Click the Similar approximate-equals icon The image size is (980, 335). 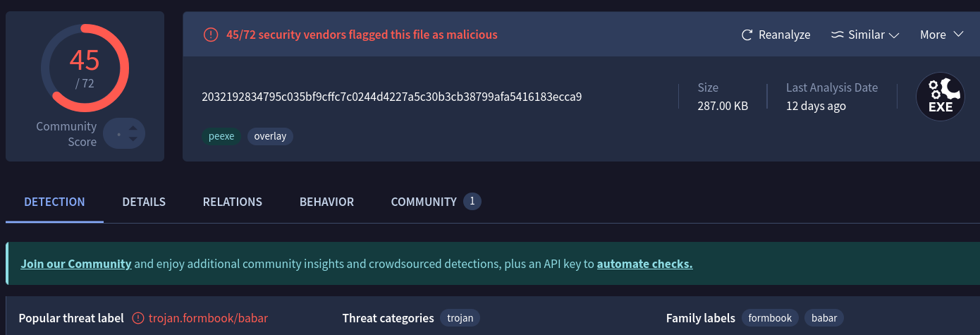point(838,35)
